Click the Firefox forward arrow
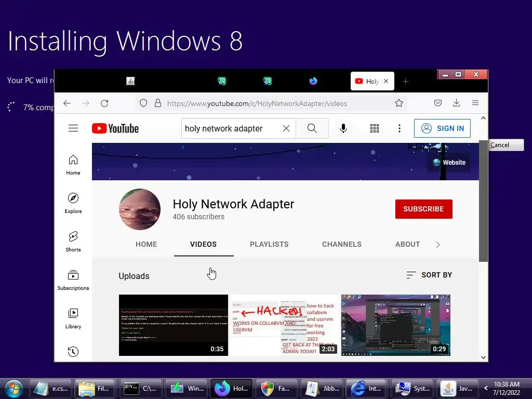This screenshot has height=399, width=532. click(x=86, y=103)
